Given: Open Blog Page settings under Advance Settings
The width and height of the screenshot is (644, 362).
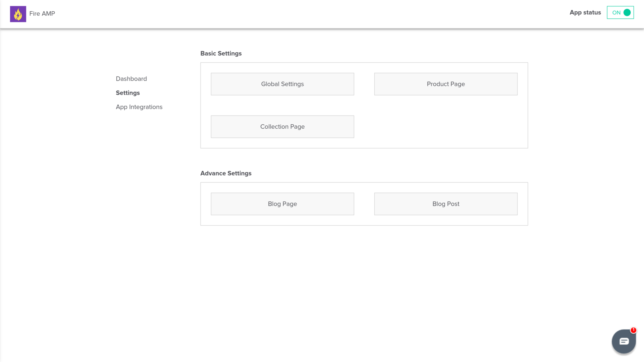Looking at the screenshot, I should click(x=282, y=204).
